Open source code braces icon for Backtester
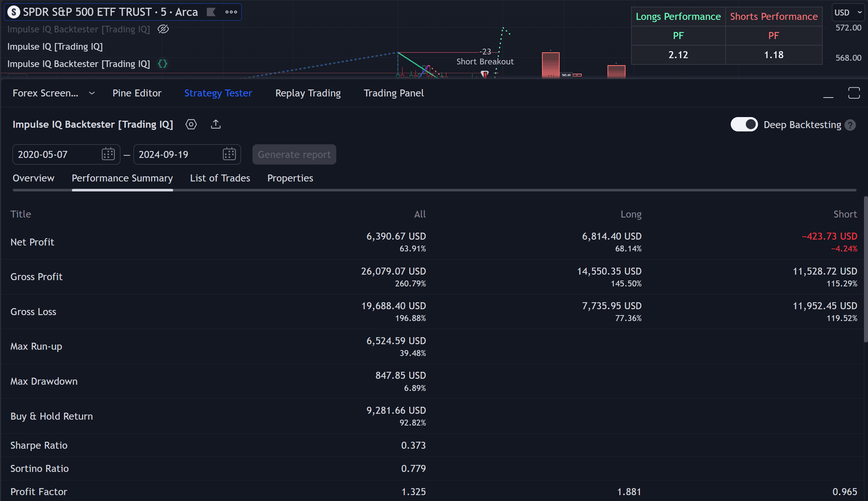 (x=163, y=64)
